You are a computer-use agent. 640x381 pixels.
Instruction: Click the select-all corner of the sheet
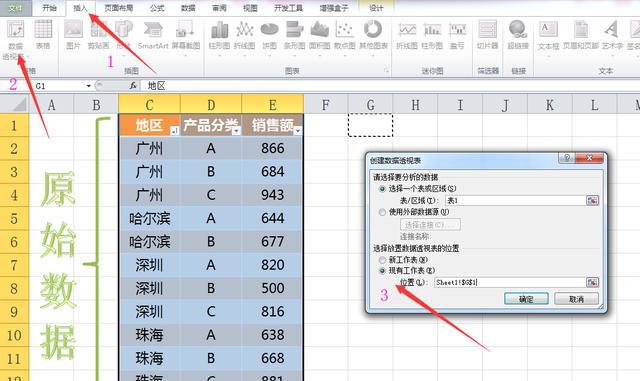click(14, 105)
